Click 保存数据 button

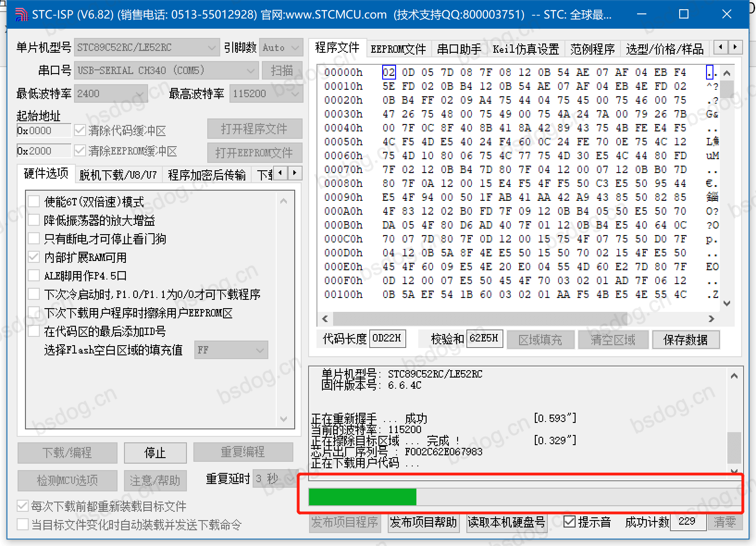pos(686,340)
